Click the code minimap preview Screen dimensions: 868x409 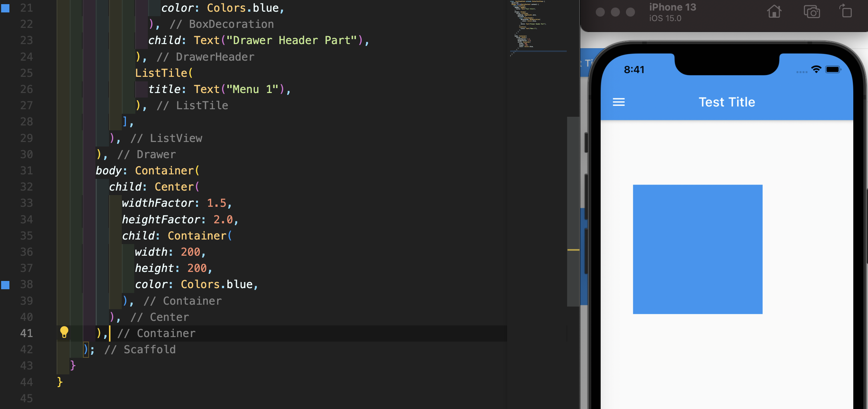(528, 26)
